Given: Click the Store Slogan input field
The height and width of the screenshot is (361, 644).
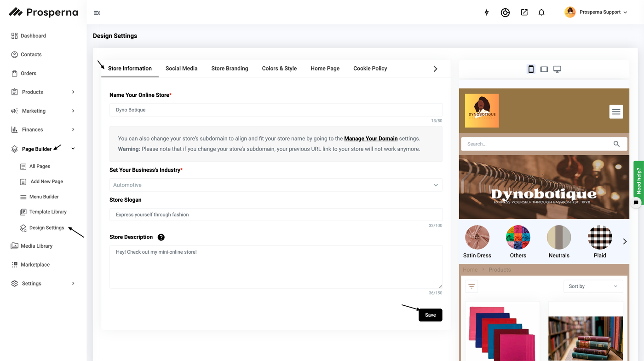Looking at the screenshot, I should 276,215.
